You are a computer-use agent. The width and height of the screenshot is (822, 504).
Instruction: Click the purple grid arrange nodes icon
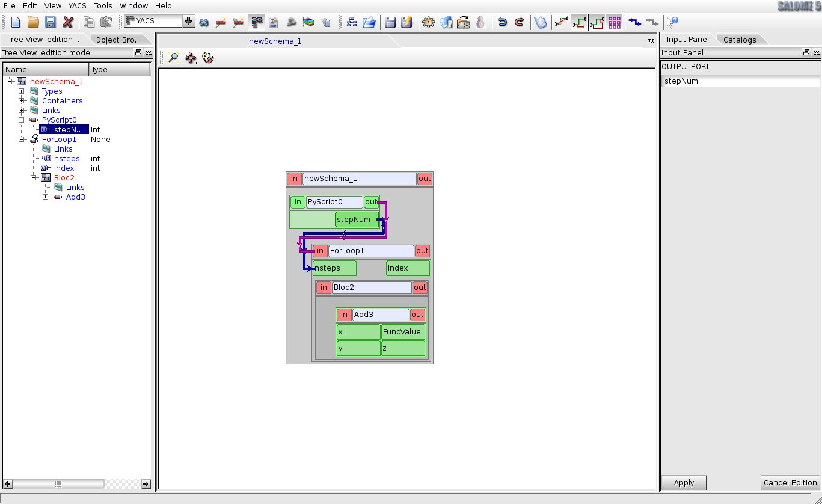coord(615,22)
